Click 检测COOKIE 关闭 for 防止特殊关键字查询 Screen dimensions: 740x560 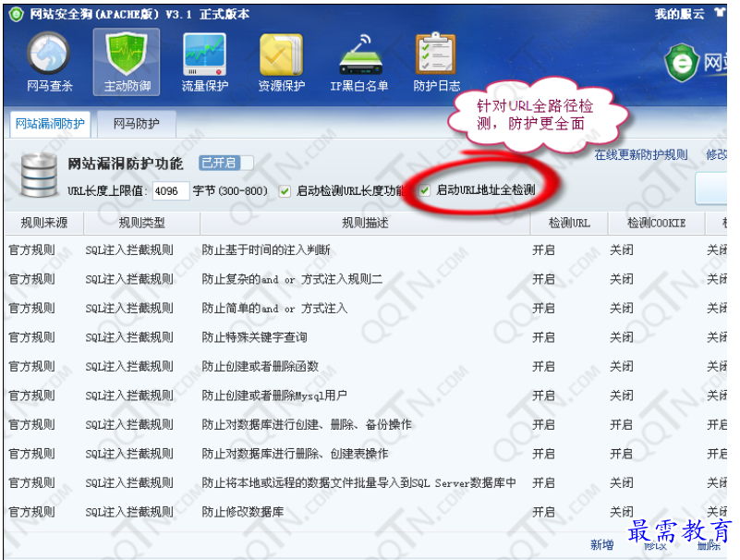[x=622, y=337]
